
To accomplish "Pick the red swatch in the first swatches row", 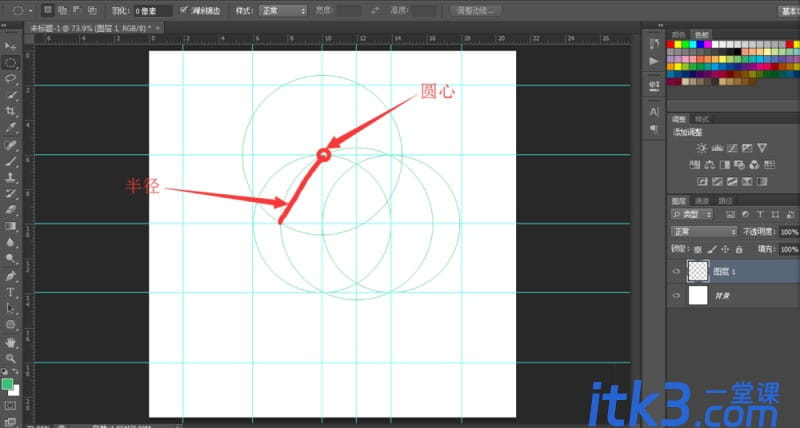I will pos(670,44).
